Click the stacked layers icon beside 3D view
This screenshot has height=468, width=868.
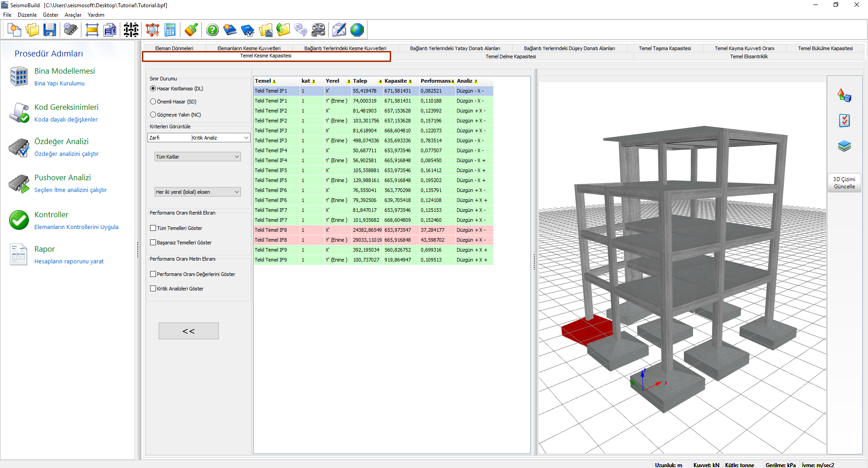pos(844,146)
